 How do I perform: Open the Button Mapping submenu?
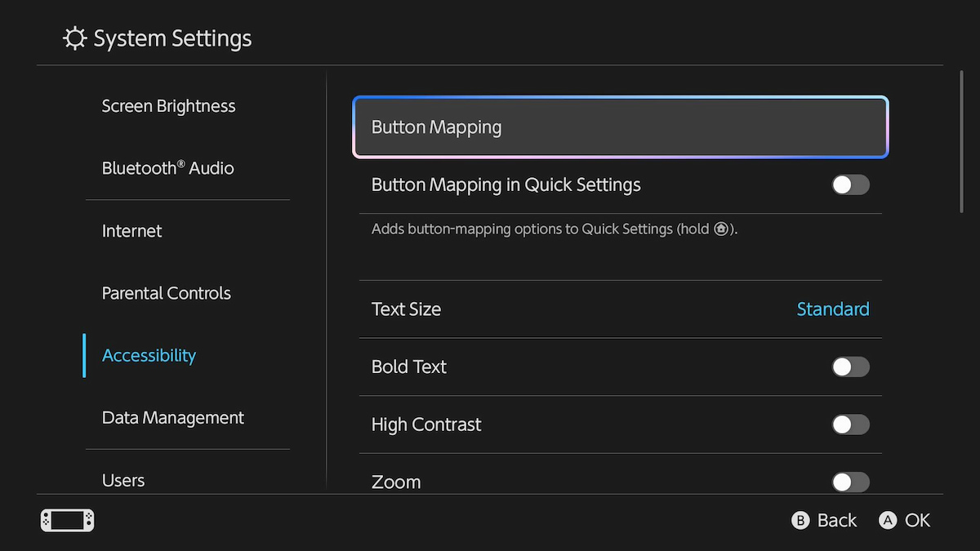tap(620, 127)
